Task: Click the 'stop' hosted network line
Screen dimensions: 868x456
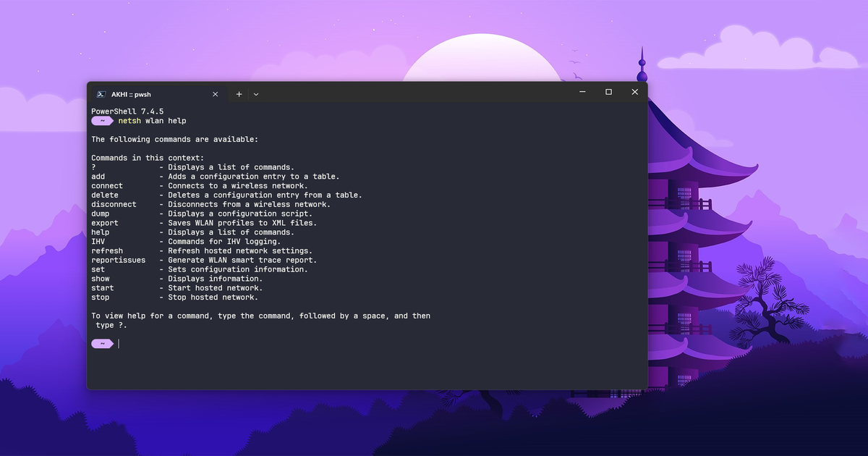Action: point(174,297)
